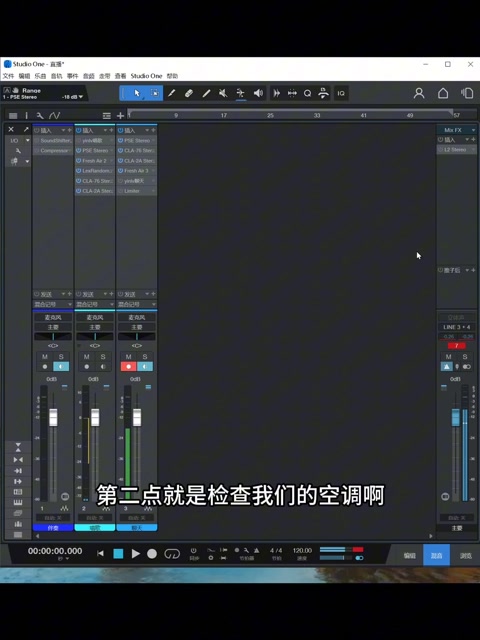Viewport: 480px width, 640px height.
Task: Open track 3 PSE Stereo insert
Action: point(137,140)
